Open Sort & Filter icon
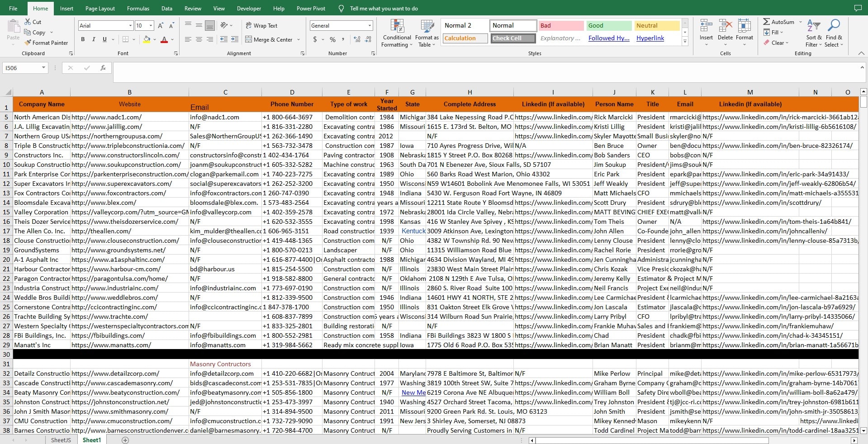The height and width of the screenshot is (444, 868). tap(813, 26)
